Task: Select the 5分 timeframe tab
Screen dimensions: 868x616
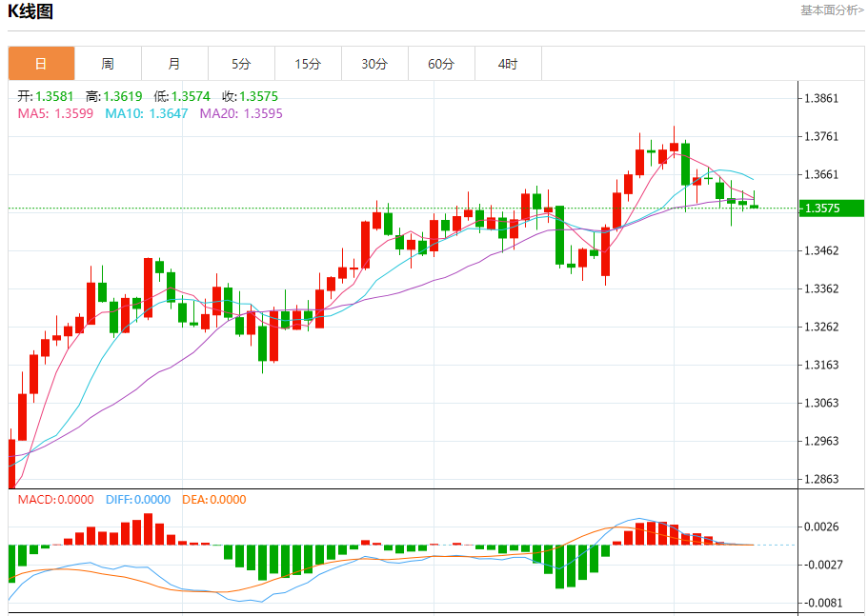Action: 241,64
